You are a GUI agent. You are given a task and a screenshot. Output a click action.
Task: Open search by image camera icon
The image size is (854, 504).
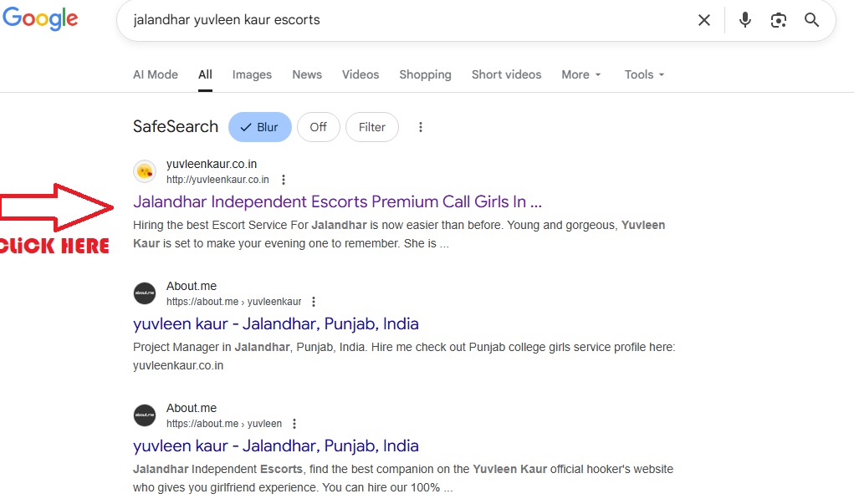(779, 20)
